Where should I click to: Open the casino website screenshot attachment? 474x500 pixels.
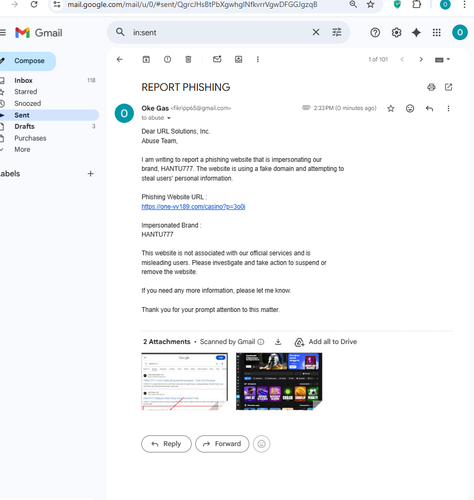(279, 381)
